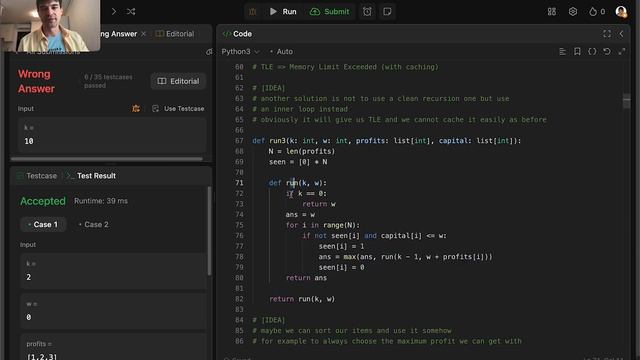
Task: Go to next problem arrow
Action: tap(114, 11)
